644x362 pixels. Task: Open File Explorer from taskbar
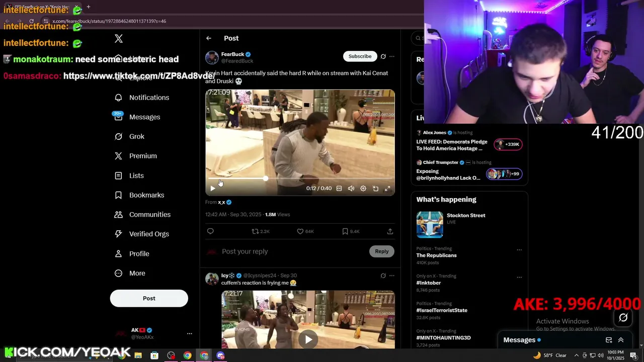coord(138,355)
